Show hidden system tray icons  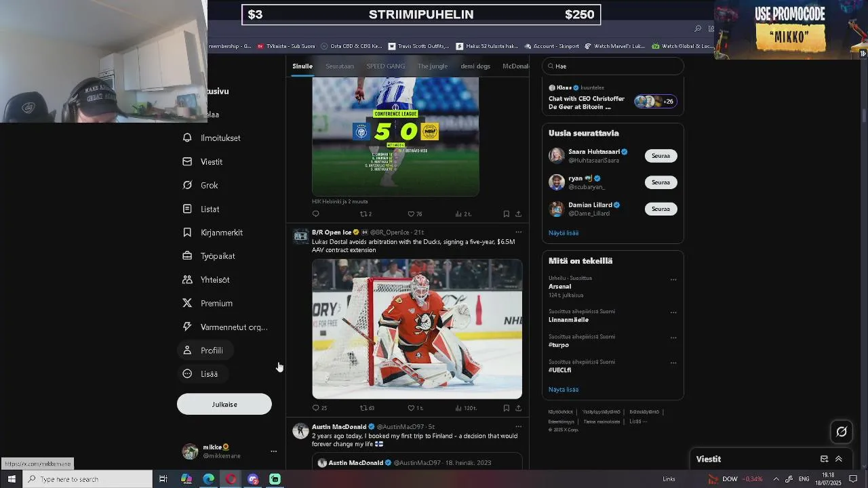pos(776,479)
